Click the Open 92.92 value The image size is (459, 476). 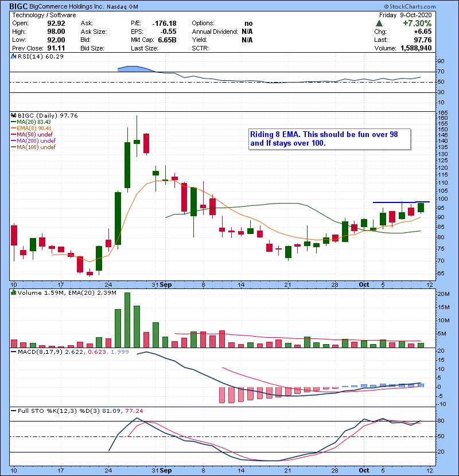point(56,24)
